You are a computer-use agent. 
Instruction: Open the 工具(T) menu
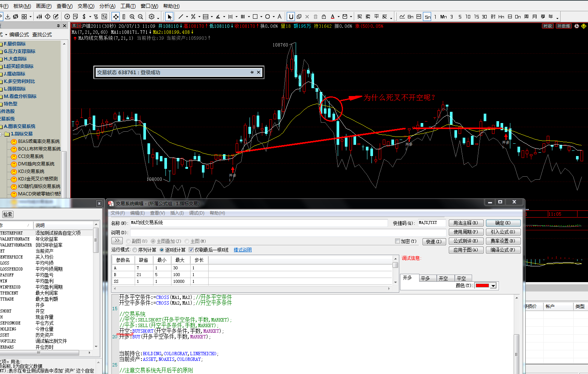[128, 6]
